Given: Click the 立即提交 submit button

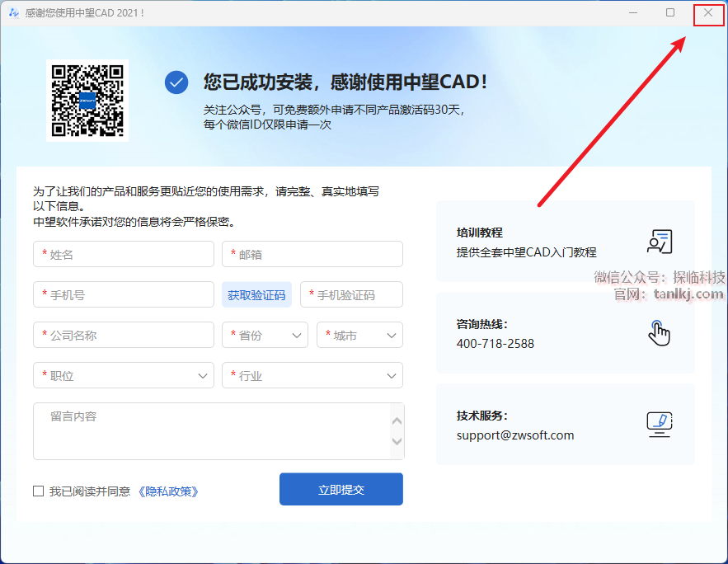Looking at the screenshot, I should point(341,489).
